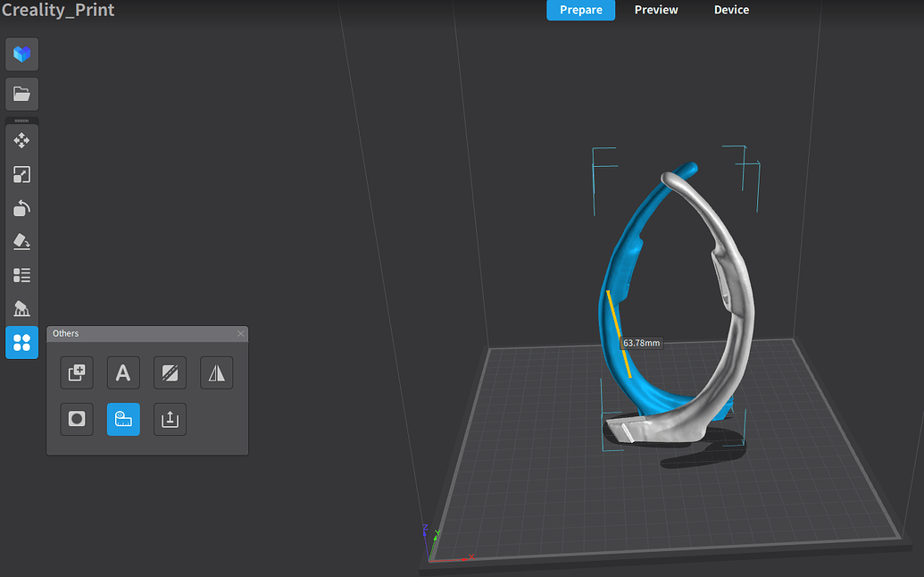Viewport: 924px width, 577px height.
Task: Click the model export icon in Others
Action: click(x=170, y=419)
